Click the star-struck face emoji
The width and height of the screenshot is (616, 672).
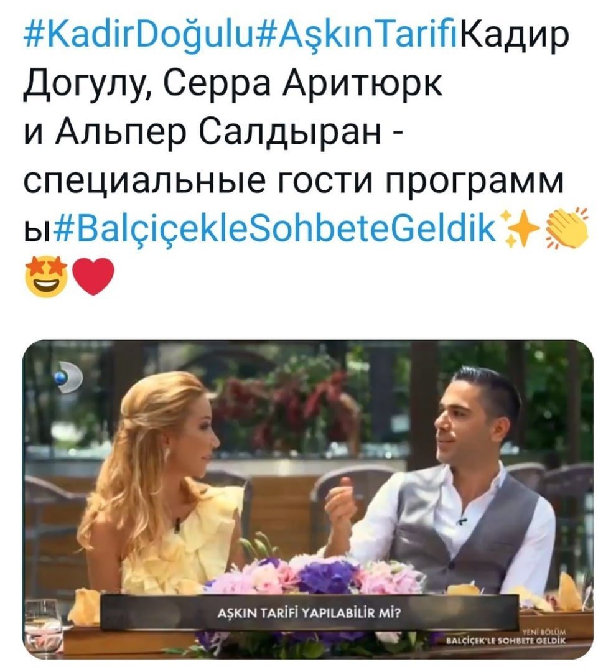(46, 278)
